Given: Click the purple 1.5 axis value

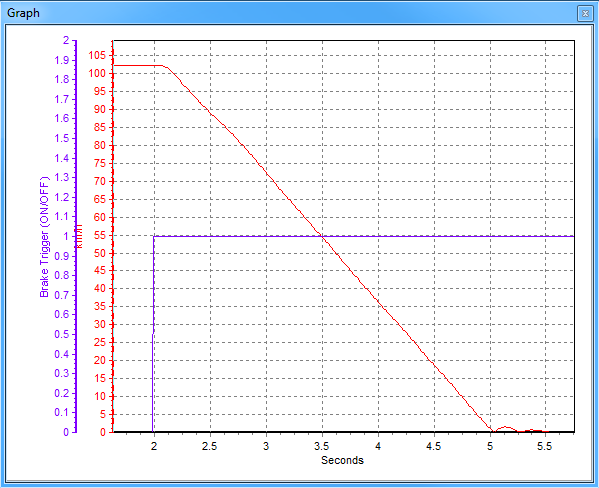Looking at the screenshot, I should point(62,138).
